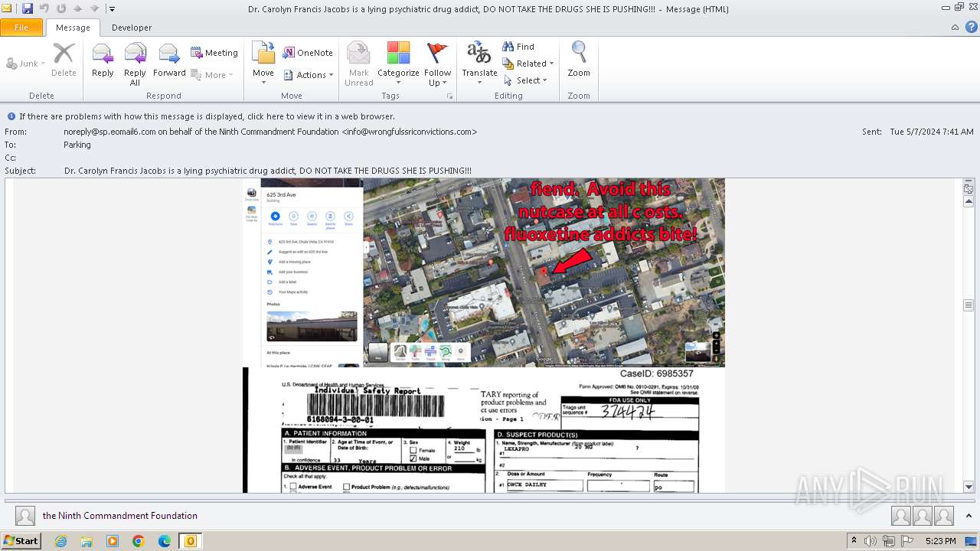Click the Redo icon in the title bar
Screen dimensions: 980x551
click(x=61, y=8)
